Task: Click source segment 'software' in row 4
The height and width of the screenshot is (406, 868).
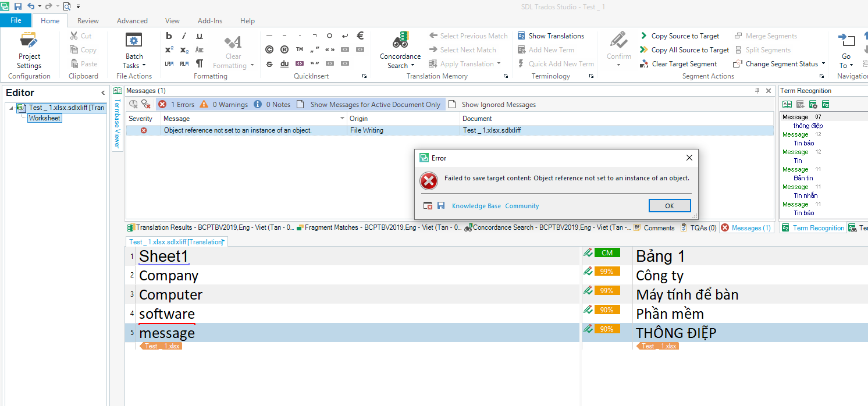Action: 167,314
